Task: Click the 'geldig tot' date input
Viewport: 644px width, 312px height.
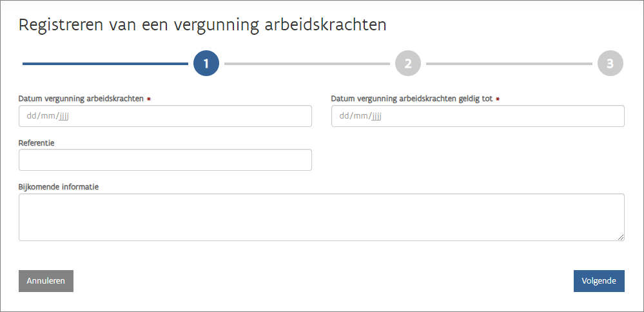Action: [478, 116]
